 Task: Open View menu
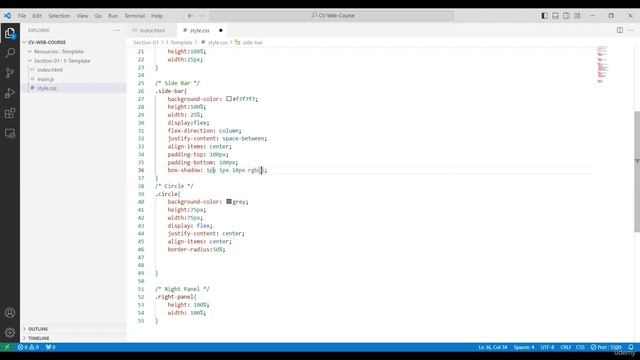pyautogui.click(x=82, y=16)
